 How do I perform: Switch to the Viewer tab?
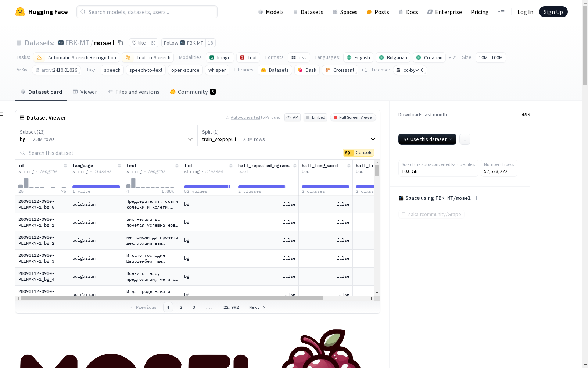tap(85, 92)
